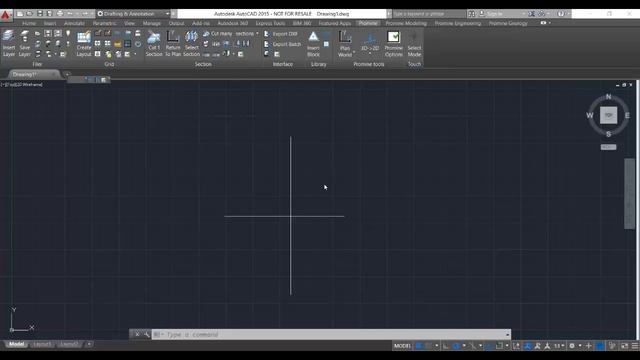640x360 pixels.
Task: Expand the Plan World dropdown arrow
Action: point(353,53)
